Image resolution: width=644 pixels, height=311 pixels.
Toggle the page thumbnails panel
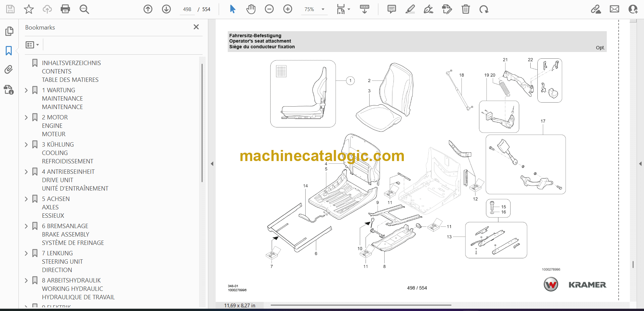pos(9,31)
